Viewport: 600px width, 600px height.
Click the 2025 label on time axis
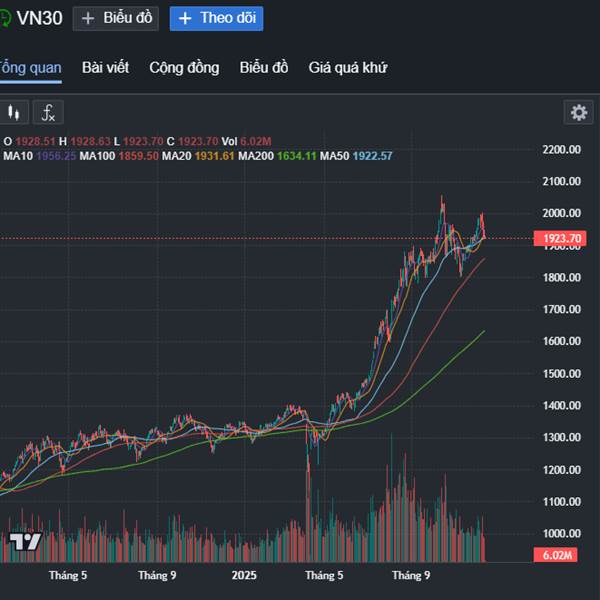pos(244,576)
